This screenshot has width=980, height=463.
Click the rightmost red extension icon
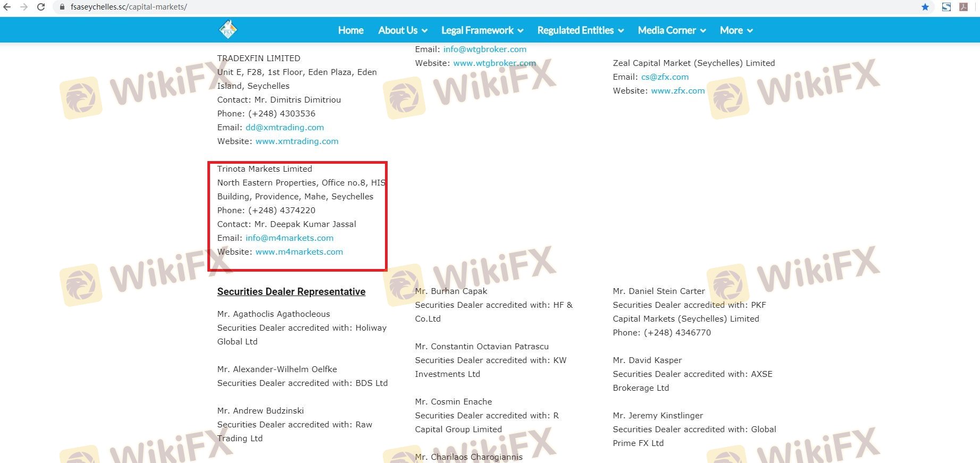pyautogui.click(x=963, y=7)
